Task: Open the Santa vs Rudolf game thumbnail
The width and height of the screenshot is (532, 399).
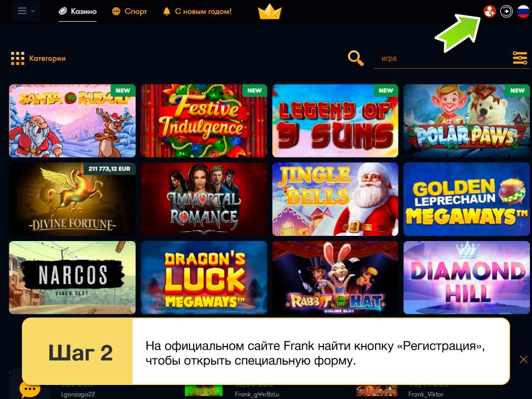Action: pyautogui.click(x=72, y=121)
